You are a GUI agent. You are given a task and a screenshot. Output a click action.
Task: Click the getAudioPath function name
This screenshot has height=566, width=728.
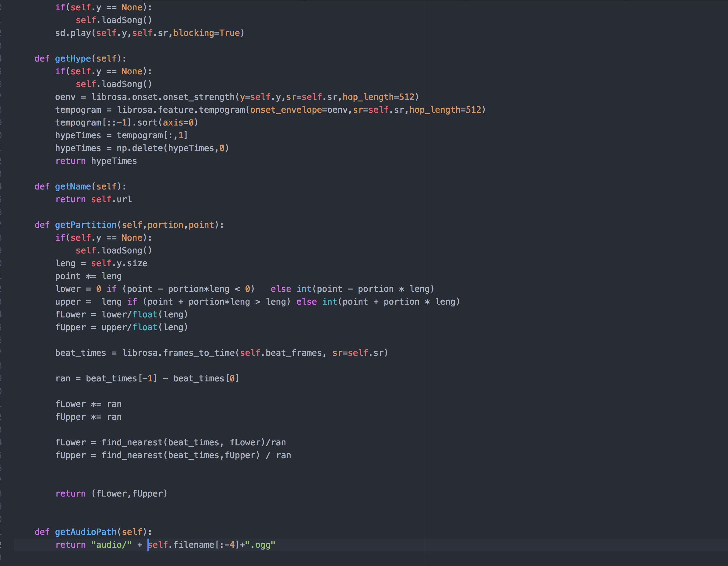click(x=86, y=532)
